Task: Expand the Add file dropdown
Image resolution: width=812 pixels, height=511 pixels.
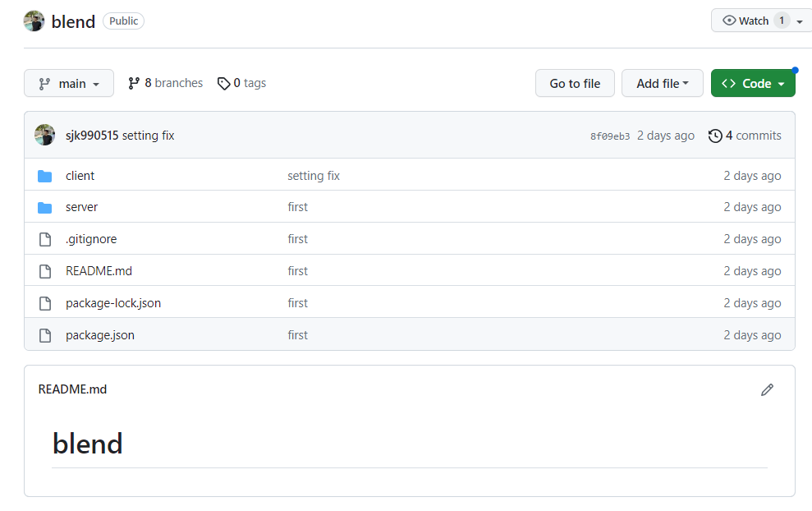Action: (663, 84)
